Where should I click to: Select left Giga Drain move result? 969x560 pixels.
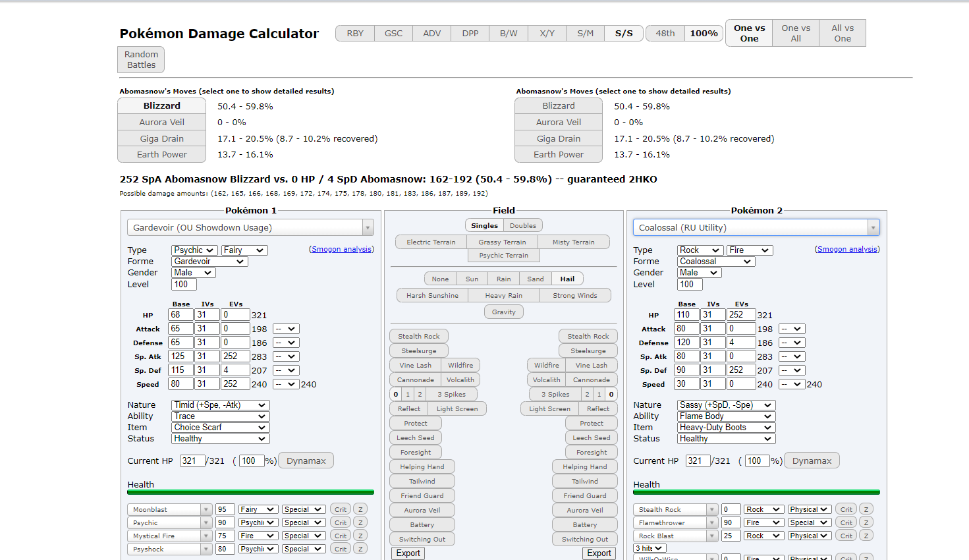click(x=162, y=138)
